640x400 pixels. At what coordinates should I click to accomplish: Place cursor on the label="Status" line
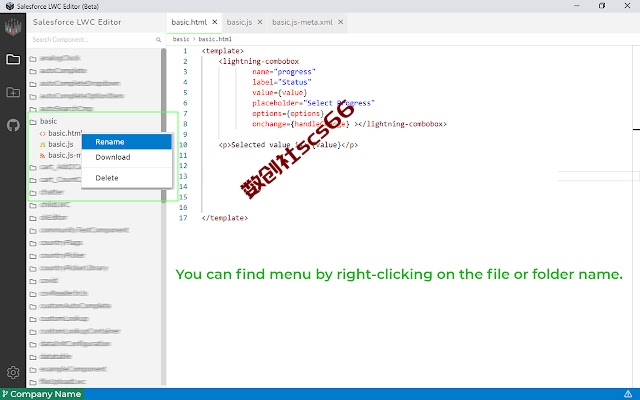coord(282,82)
